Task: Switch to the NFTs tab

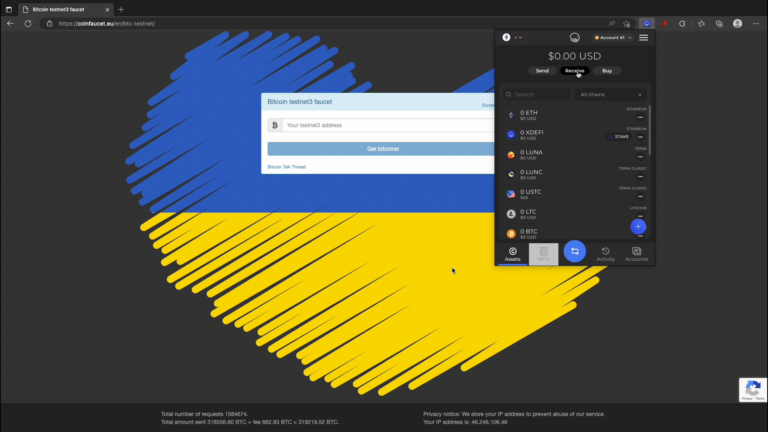Action: 543,253
